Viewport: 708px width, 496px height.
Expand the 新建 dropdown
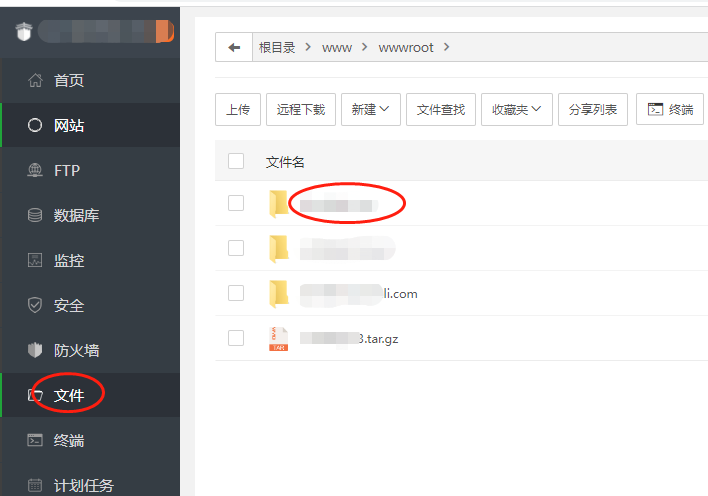pos(371,109)
